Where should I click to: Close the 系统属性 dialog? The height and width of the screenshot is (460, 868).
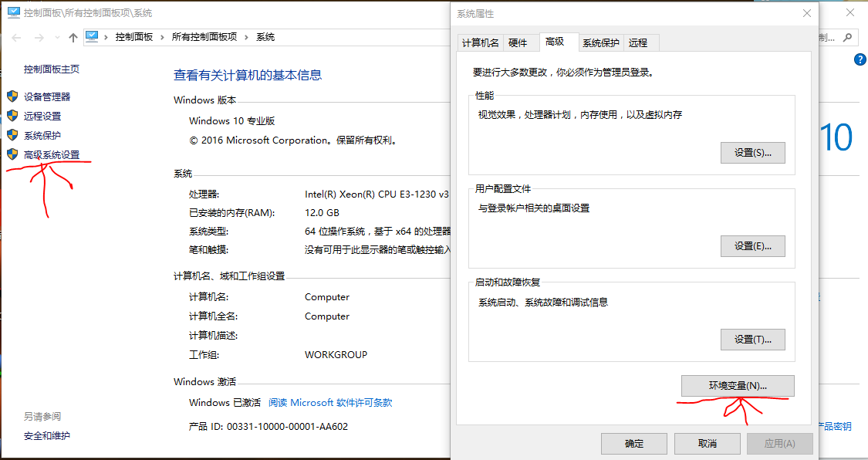point(806,13)
